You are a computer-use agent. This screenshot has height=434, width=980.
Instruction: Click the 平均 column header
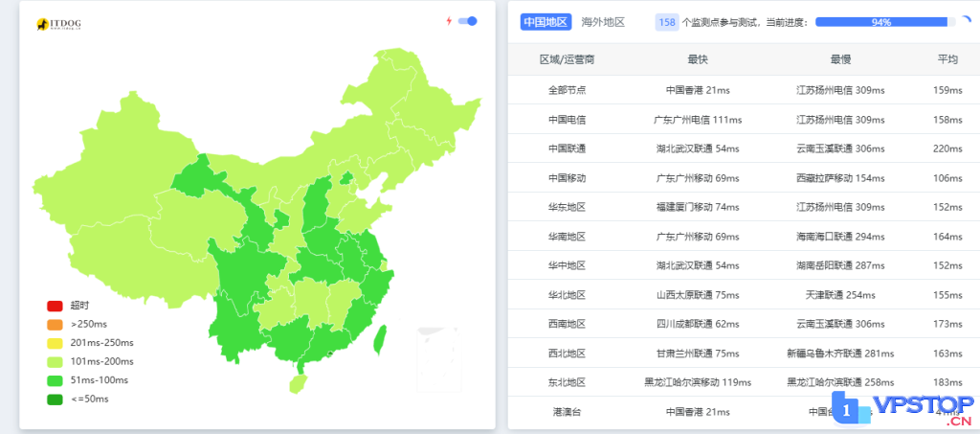pos(947,59)
